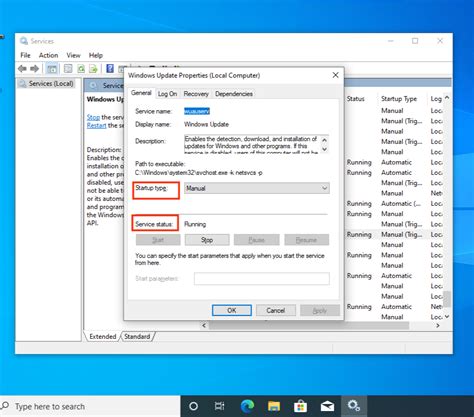The width and height of the screenshot is (474, 417).
Task: Click the svchost.exe path to executable text
Action: [199, 173]
